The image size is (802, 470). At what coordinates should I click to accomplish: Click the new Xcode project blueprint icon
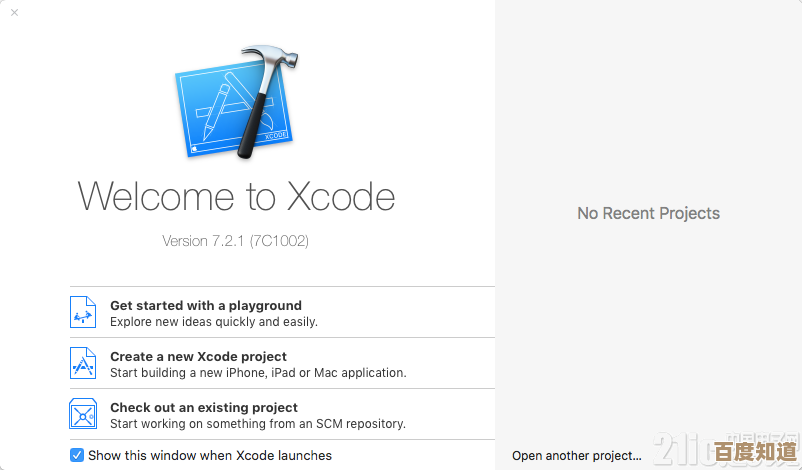(83, 363)
